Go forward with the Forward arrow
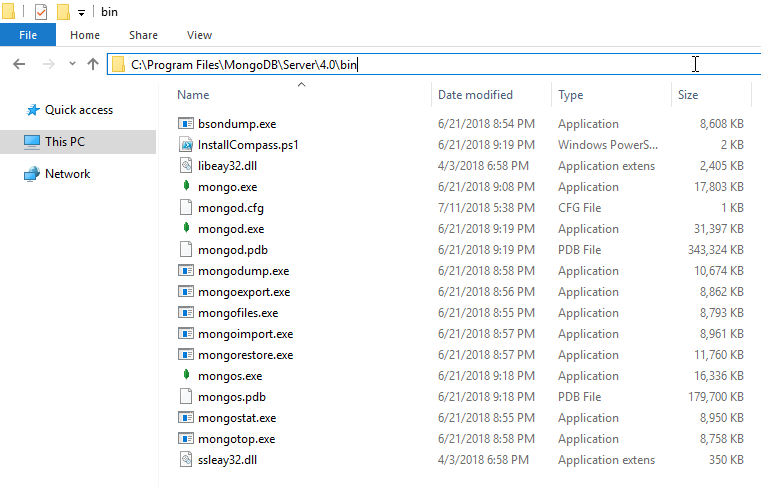This screenshot has width=761, height=487. [x=49, y=64]
